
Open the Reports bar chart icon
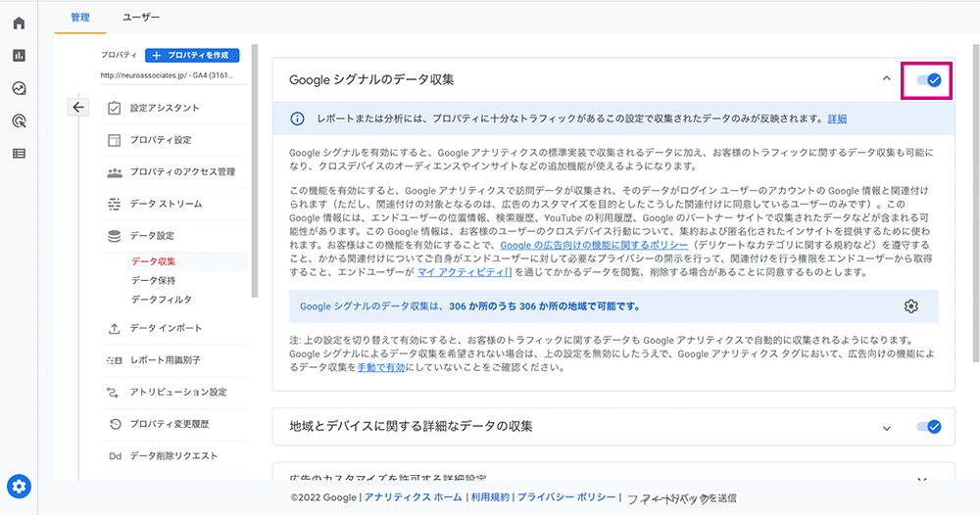tap(19, 56)
